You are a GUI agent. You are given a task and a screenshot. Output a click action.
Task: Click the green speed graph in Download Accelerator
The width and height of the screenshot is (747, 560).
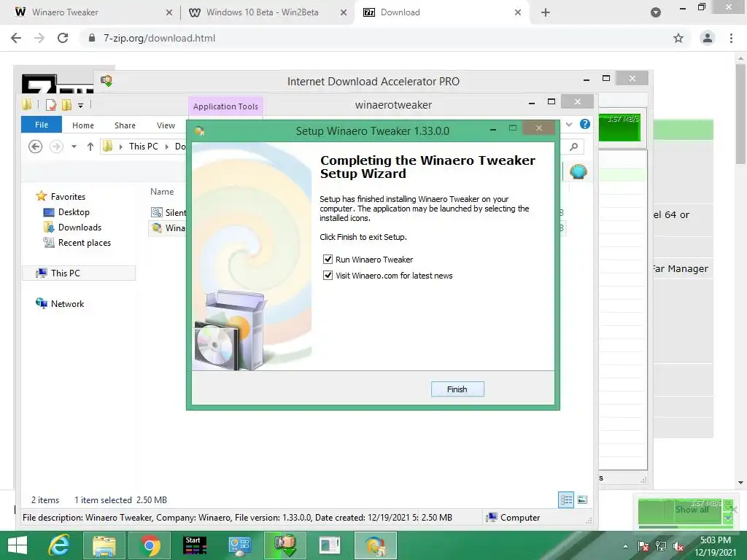[619, 127]
